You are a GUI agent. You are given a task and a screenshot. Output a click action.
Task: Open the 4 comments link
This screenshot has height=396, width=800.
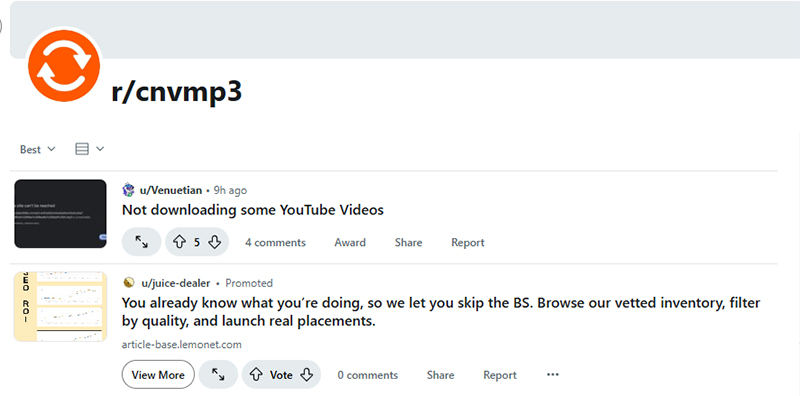pyautogui.click(x=275, y=242)
